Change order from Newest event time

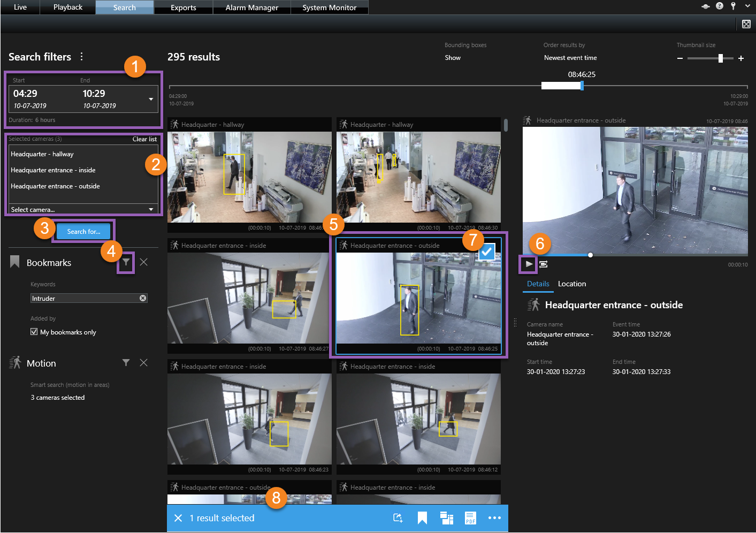(x=570, y=58)
